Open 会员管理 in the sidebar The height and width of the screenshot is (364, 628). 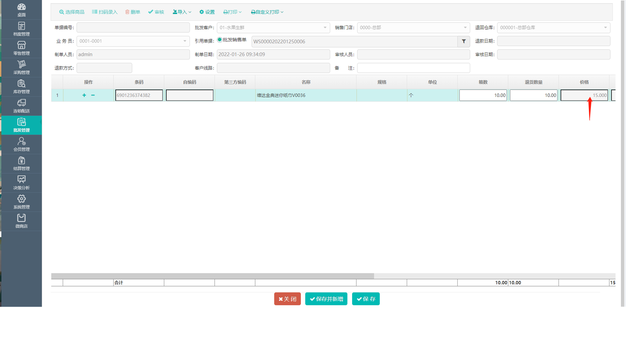pyautogui.click(x=21, y=144)
